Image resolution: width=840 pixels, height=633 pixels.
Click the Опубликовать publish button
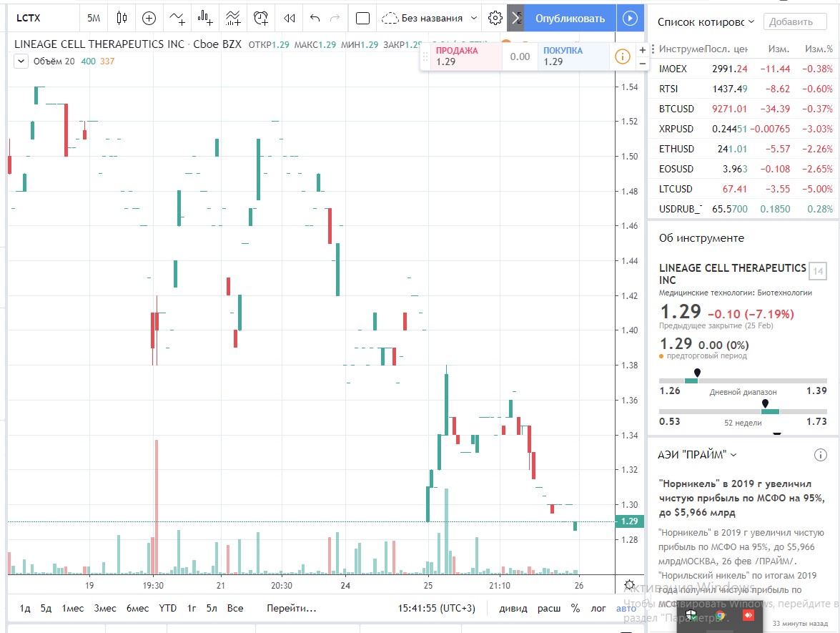pyautogui.click(x=570, y=18)
